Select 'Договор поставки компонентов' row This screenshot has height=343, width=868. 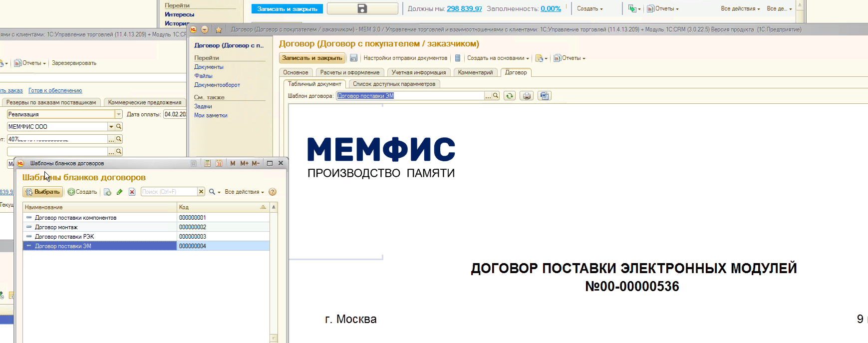75,218
